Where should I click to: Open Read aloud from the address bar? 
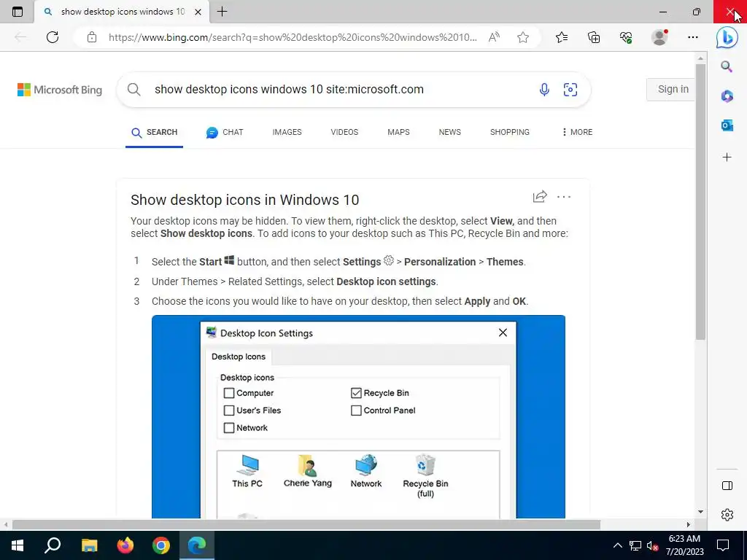(x=494, y=37)
